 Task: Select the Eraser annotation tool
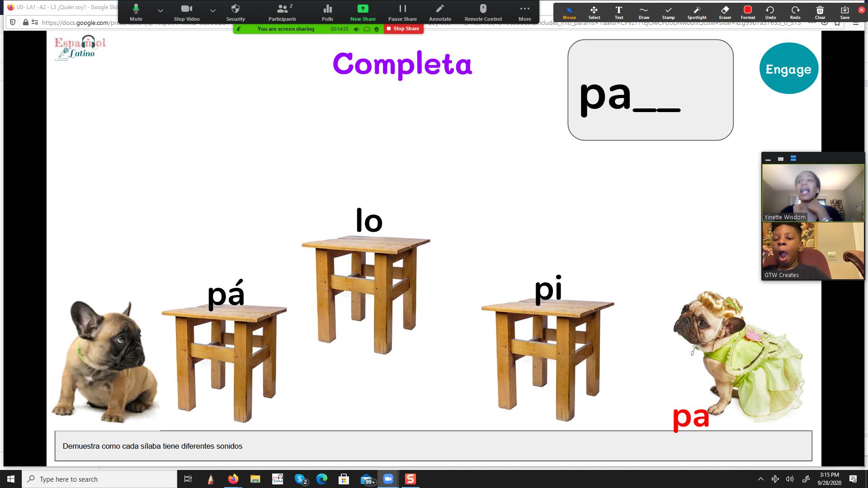coord(725,12)
